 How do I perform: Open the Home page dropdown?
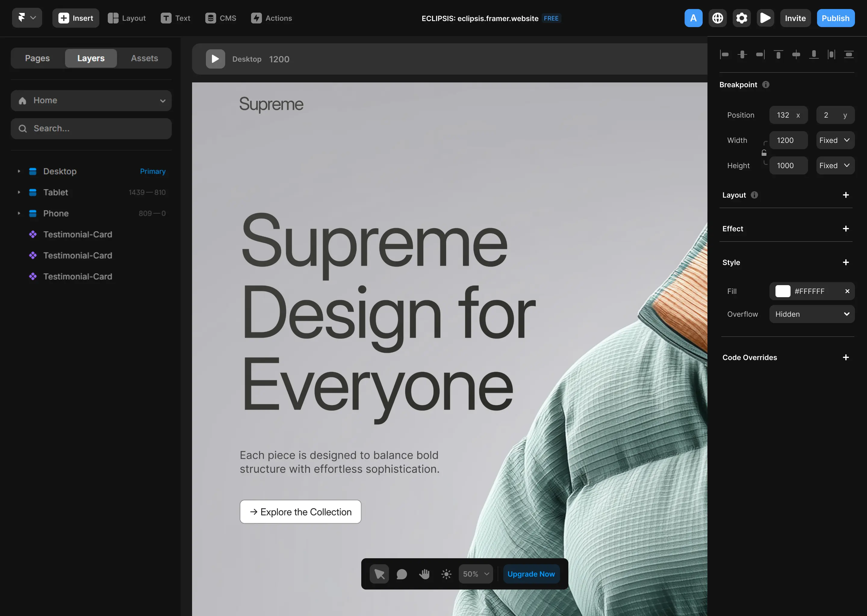163,100
